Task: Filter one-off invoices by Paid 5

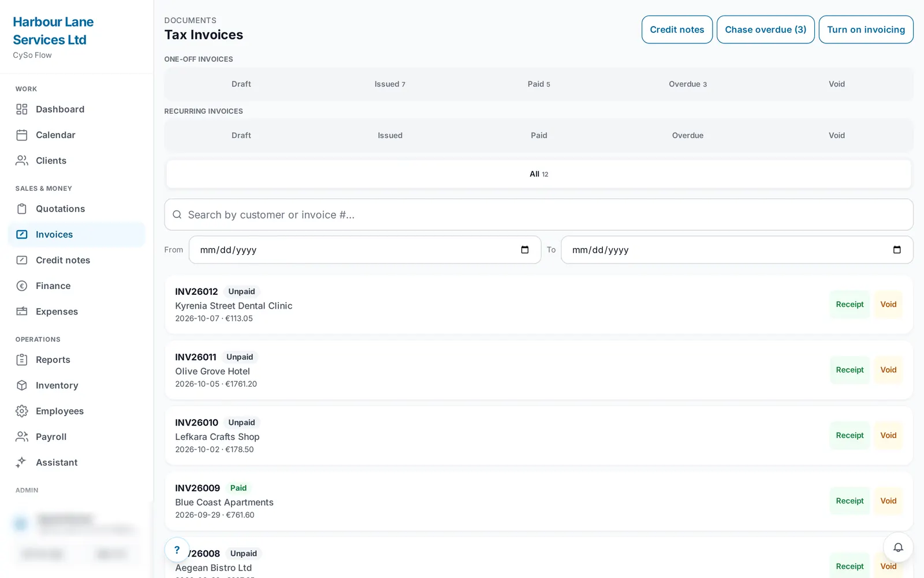Action: point(539,84)
